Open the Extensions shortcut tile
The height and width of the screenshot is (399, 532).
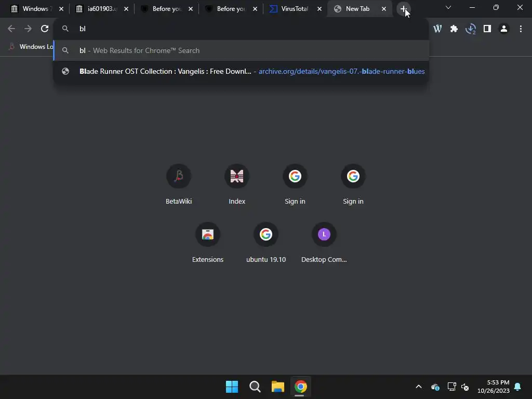pyautogui.click(x=208, y=243)
